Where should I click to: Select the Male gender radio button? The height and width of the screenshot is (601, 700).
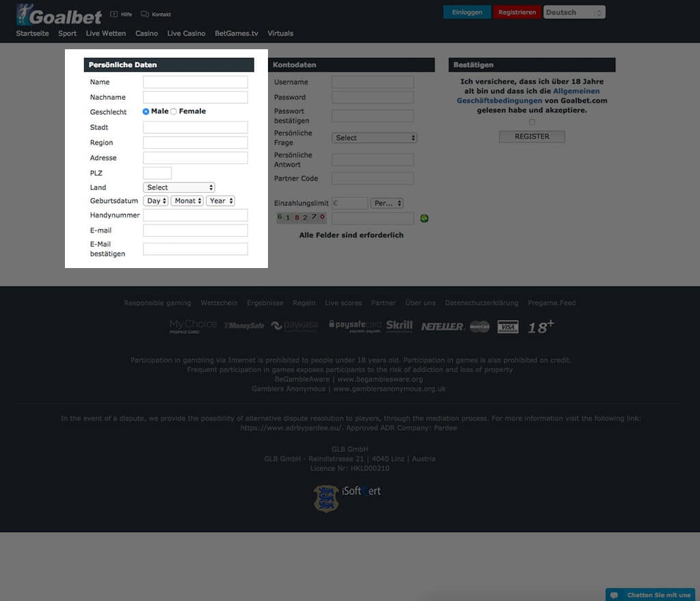145,111
